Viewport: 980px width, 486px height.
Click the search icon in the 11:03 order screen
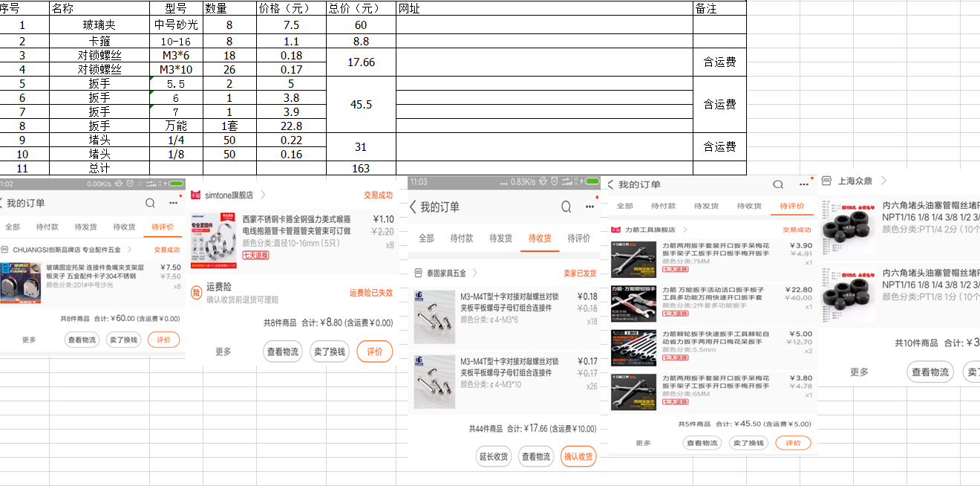(566, 207)
